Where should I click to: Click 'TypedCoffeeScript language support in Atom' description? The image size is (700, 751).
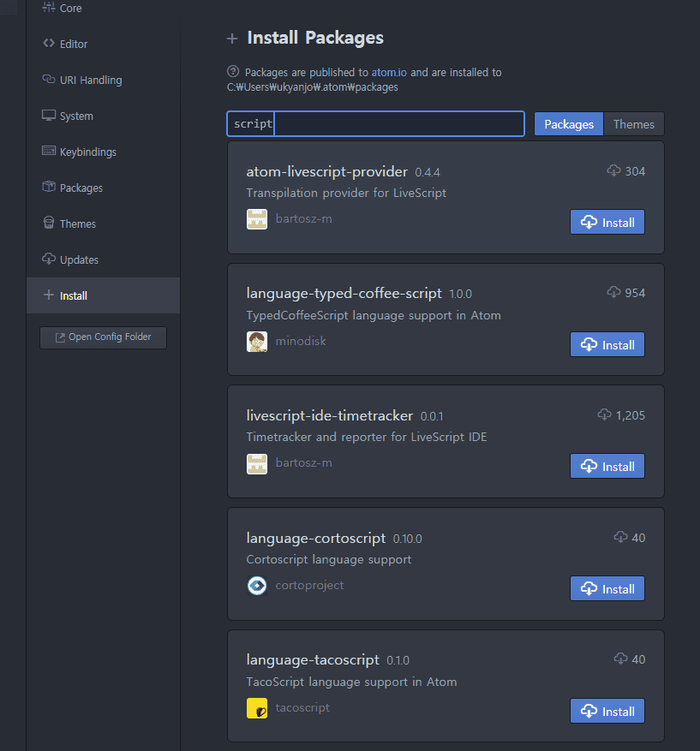coord(374,316)
